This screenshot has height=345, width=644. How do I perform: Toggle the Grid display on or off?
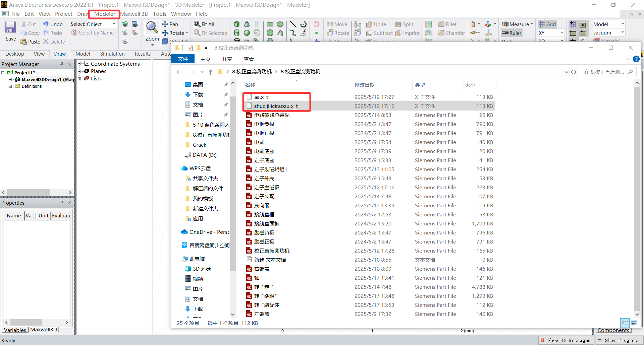pos(547,24)
